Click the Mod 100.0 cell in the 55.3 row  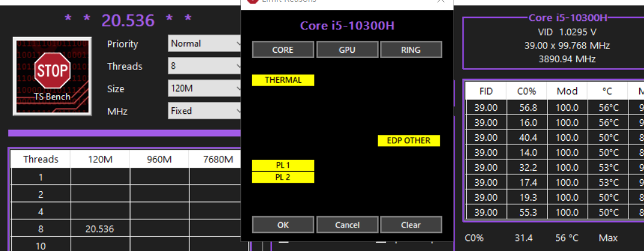click(567, 213)
